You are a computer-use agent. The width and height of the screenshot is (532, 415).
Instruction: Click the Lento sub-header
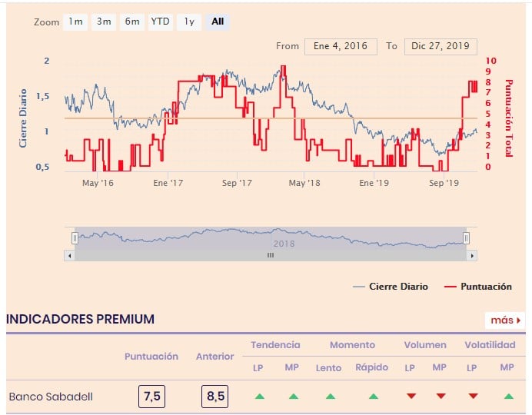click(x=328, y=368)
